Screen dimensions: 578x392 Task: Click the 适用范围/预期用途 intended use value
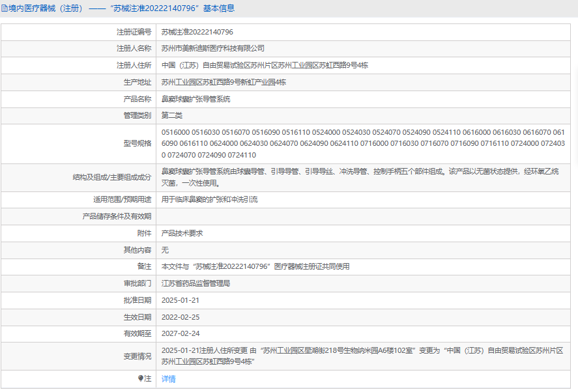[x=209, y=199]
